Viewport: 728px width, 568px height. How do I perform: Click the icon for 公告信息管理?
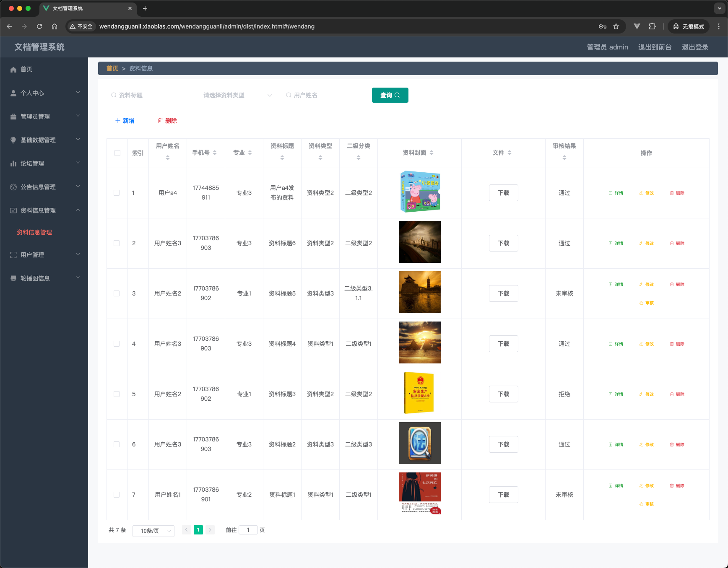(x=13, y=187)
